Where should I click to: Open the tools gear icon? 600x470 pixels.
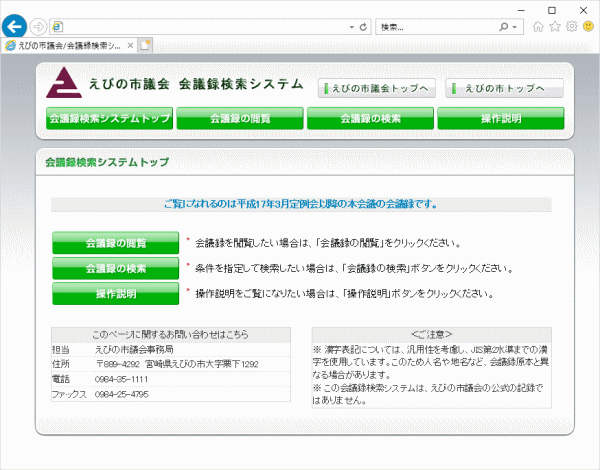pos(572,26)
